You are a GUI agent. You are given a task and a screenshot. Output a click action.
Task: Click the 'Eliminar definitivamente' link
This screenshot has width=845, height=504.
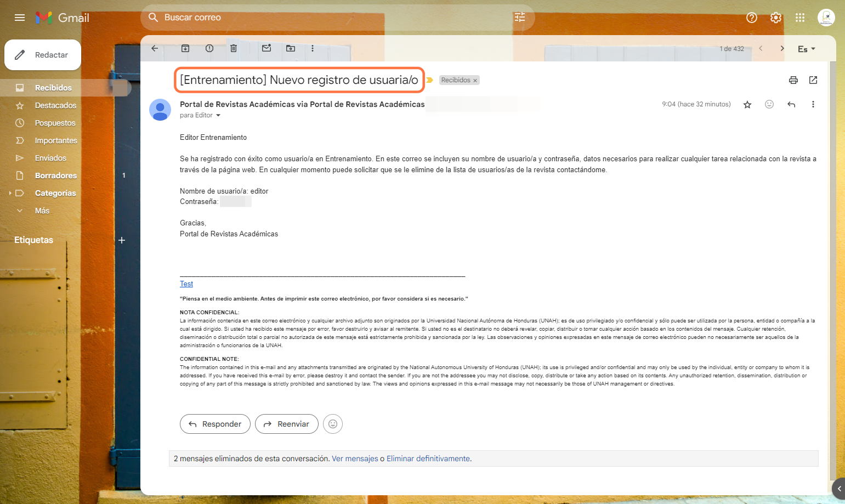(428, 458)
